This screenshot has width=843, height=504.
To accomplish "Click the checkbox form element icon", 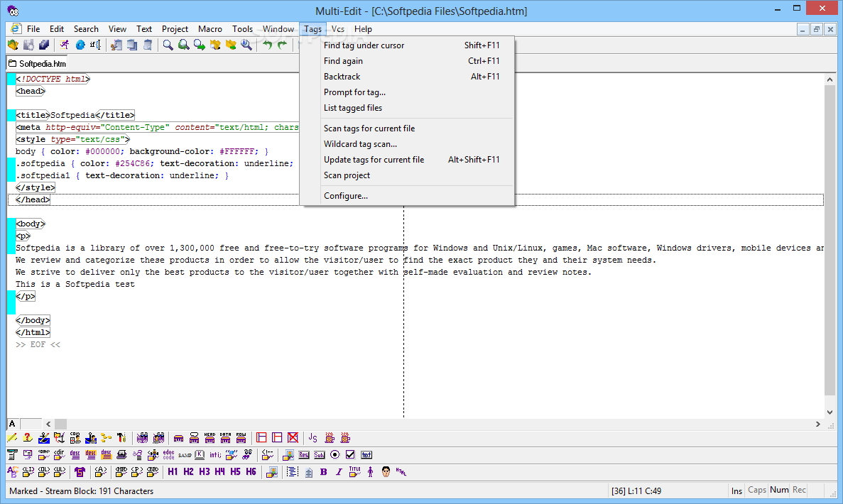I will pos(351,454).
